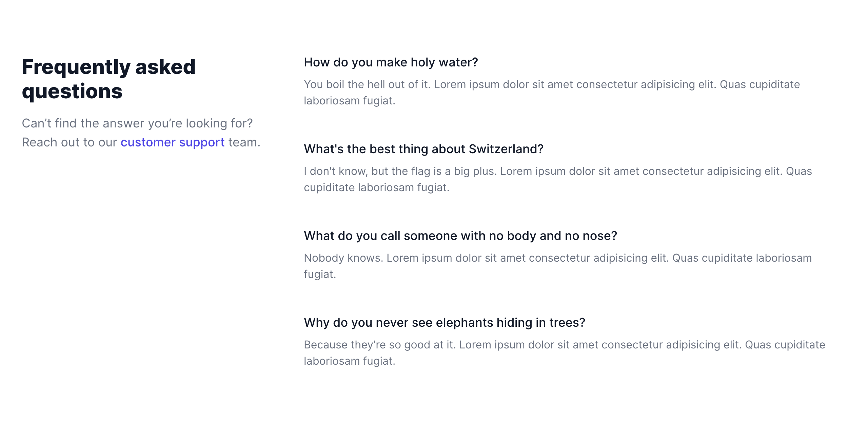
Task: Click 'Can't find the answer you're looking for?' text
Action: [x=137, y=123]
